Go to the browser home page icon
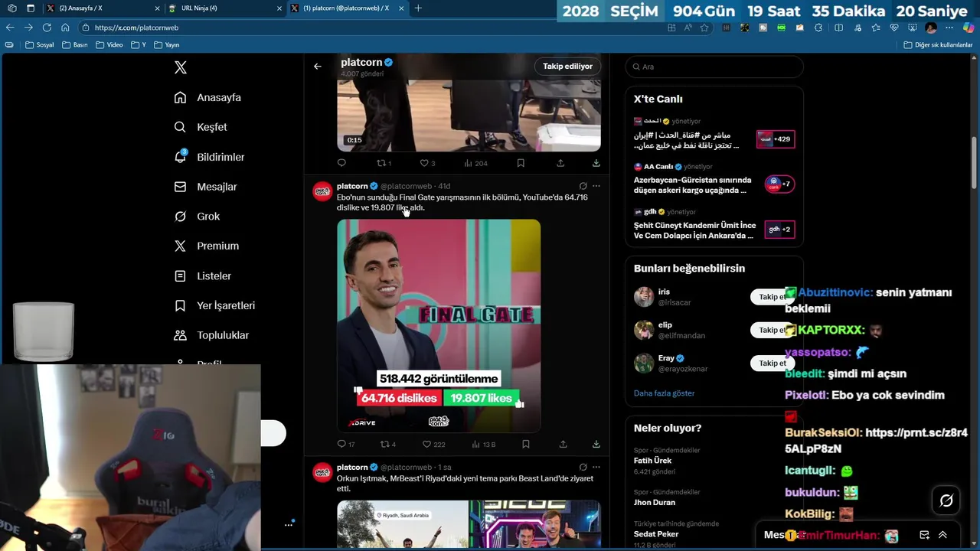This screenshot has width=980, height=551. point(65,28)
